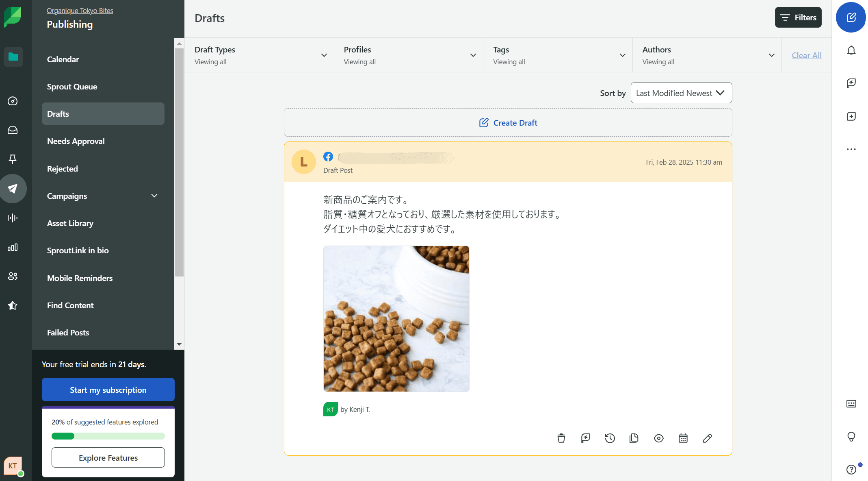
Task: Schedule the draft with calendar icon
Action: pos(683,438)
